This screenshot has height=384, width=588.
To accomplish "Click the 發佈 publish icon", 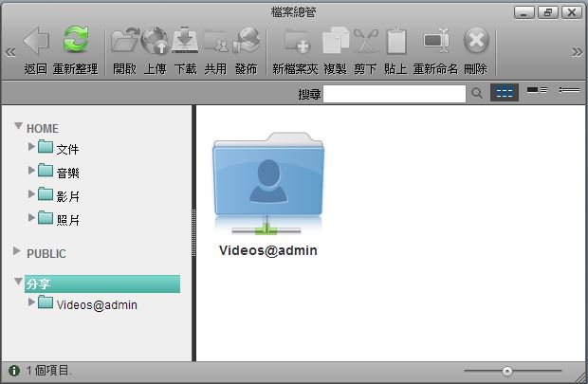I will [x=246, y=42].
